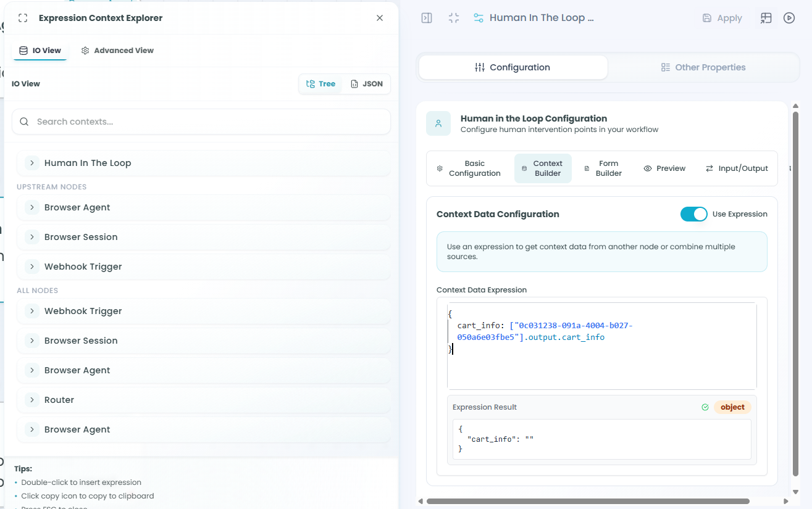Open the Other Properties tab
812x509 pixels.
[x=703, y=67]
